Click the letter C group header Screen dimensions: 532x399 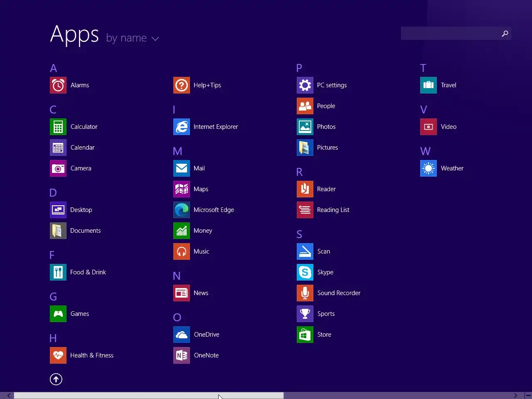(x=53, y=110)
